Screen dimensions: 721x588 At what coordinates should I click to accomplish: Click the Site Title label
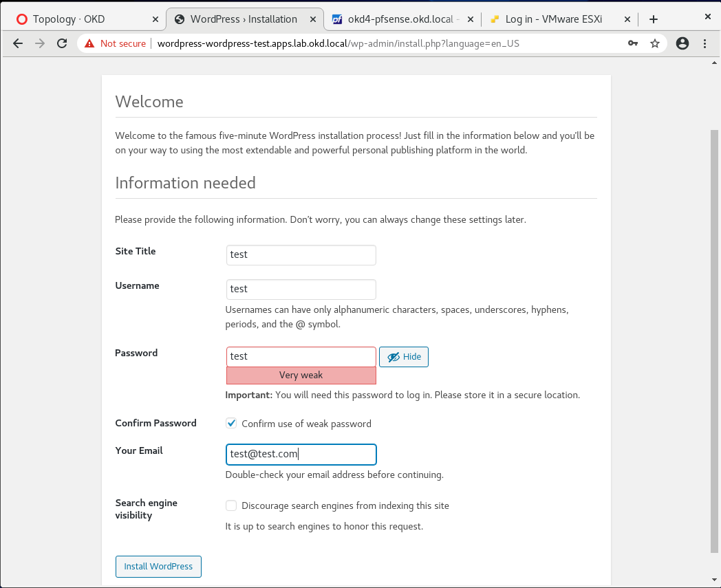point(136,251)
